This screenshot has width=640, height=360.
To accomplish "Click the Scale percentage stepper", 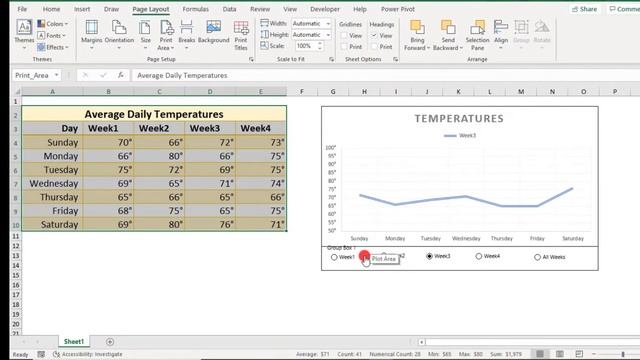I will [320, 46].
